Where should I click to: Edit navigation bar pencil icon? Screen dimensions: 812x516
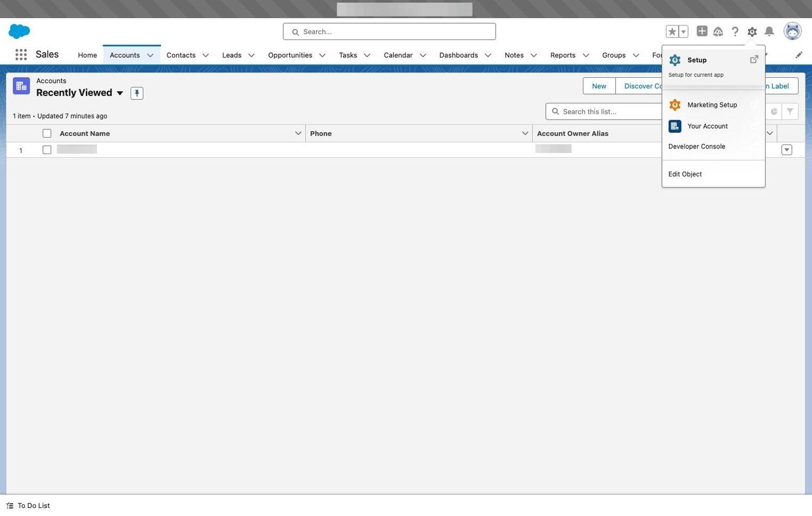tap(799, 55)
